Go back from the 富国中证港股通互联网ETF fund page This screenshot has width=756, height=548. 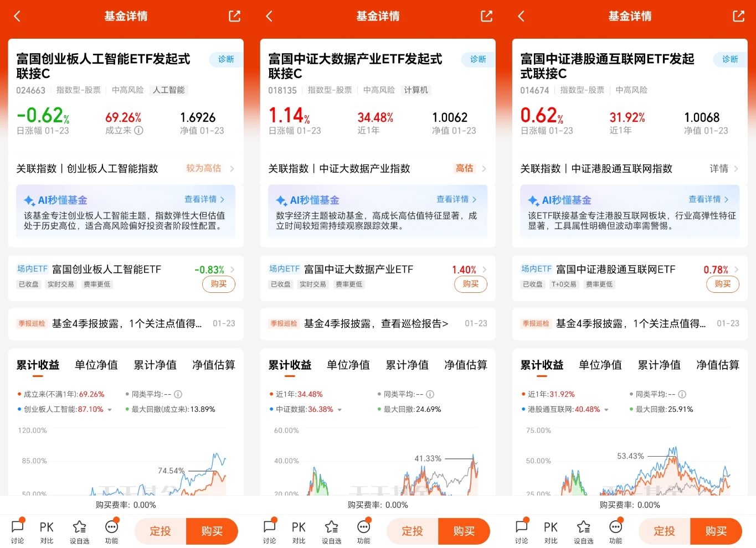[521, 16]
